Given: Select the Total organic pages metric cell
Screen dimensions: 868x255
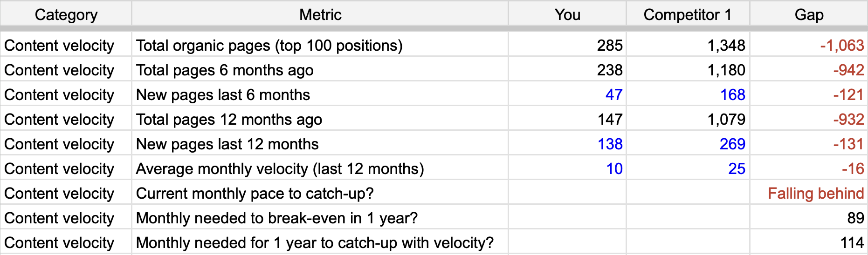Looking at the screenshot, I should (269, 46).
